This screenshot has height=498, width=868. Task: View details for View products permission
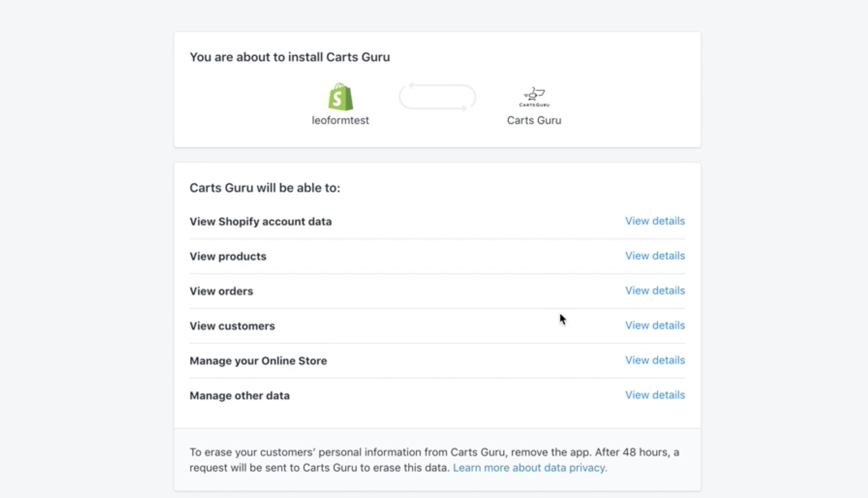pyautogui.click(x=655, y=256)
